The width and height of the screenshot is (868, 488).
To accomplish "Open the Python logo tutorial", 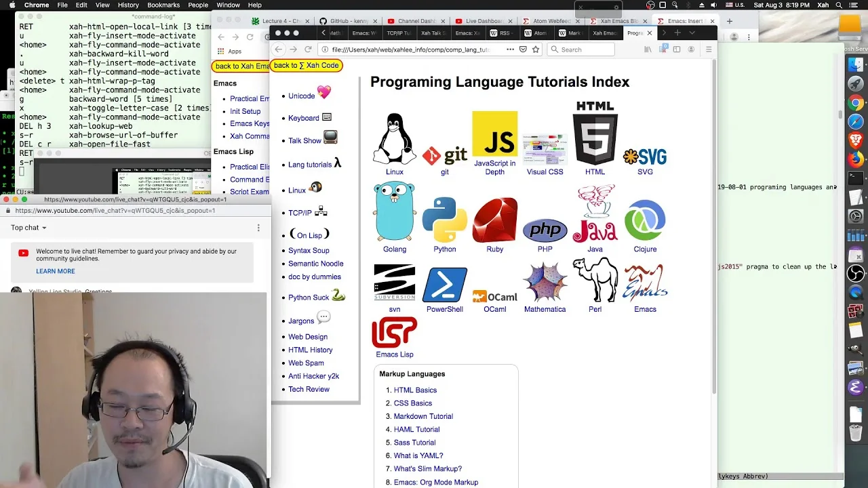I will 444,220.
